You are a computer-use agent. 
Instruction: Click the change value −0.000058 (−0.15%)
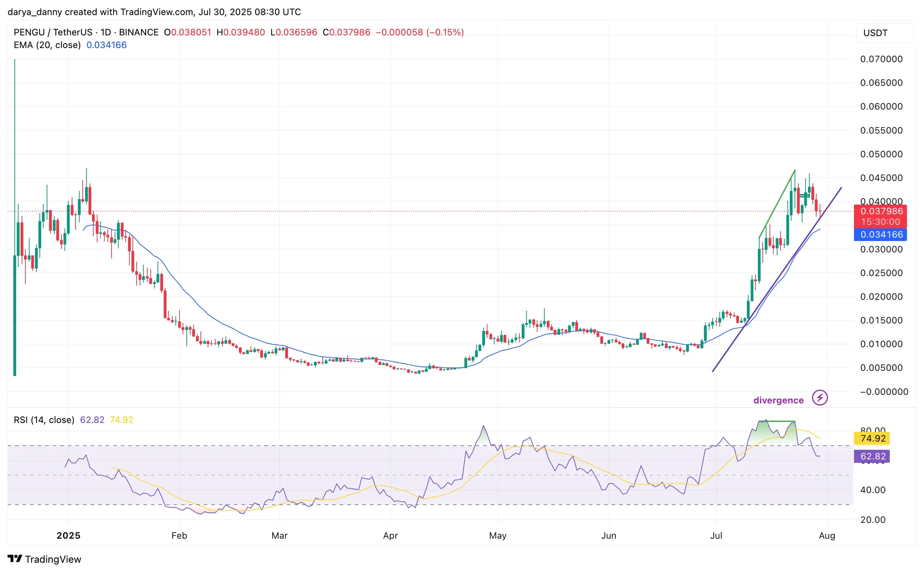pos(420,32)
